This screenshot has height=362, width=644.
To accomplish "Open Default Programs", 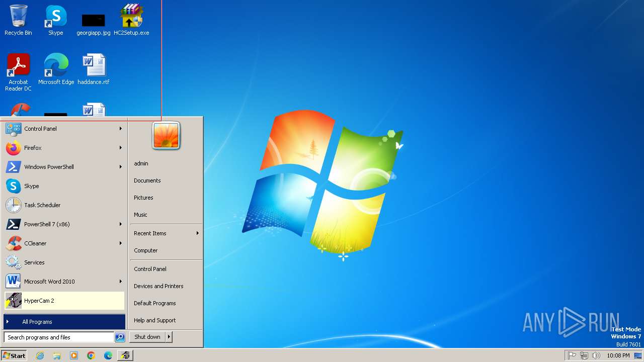I will (x=166, y=303).
